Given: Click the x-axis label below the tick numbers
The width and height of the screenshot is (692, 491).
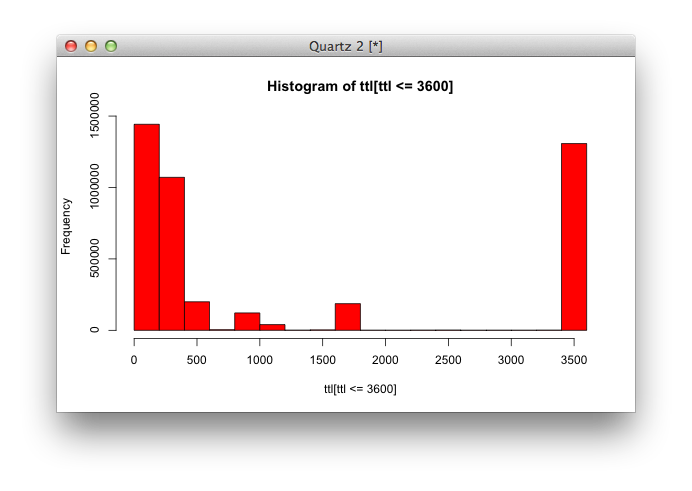Looking at the screenshot, I should pyautogui.click(x=360, y=389).
